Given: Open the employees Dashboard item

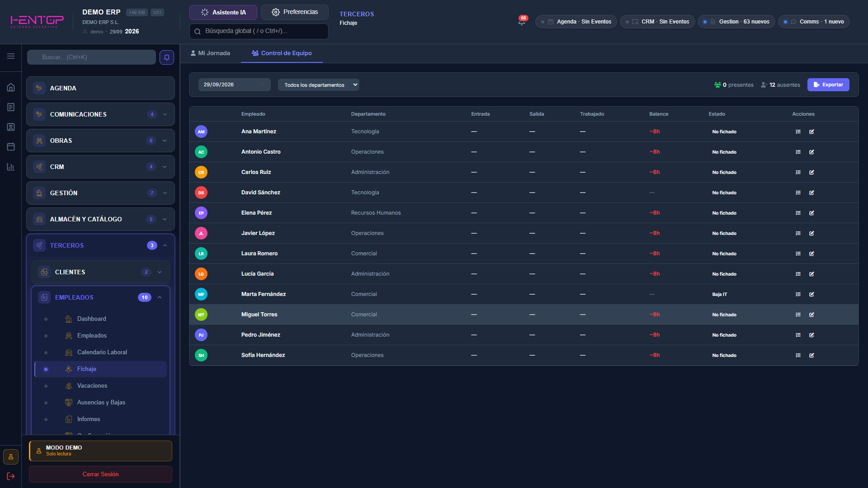Looking at the screenshot, I should point(100,319).
